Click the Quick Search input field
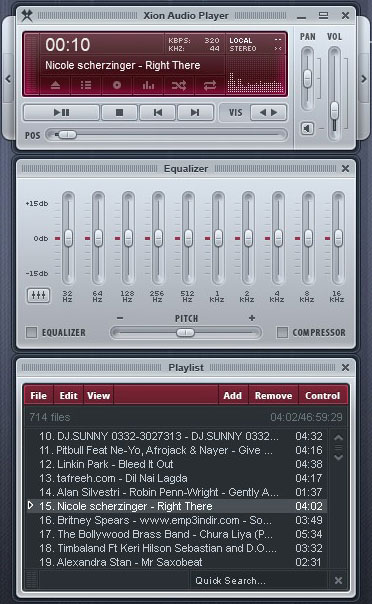 pos(259,580)
